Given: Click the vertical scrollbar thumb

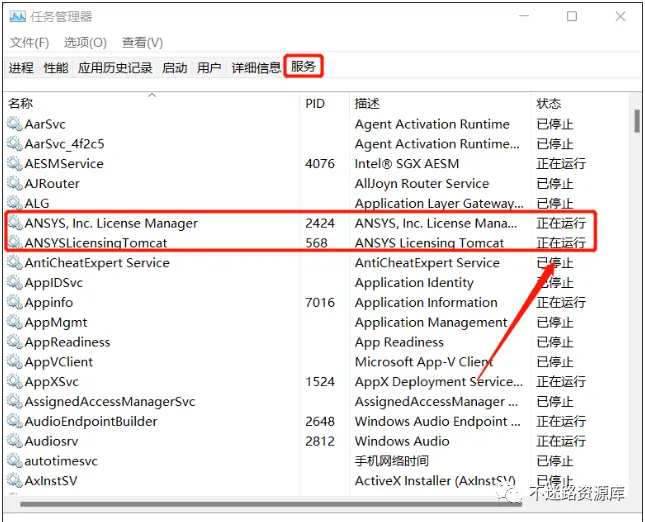Looking at the screenshot, I should [637, 121].
